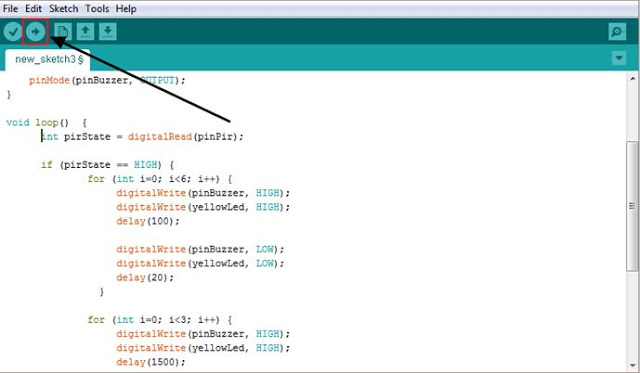Click the 'if (pirState == HIGH)' line
640x373 pixels.
pyautogui.click(x=108, y=165)
